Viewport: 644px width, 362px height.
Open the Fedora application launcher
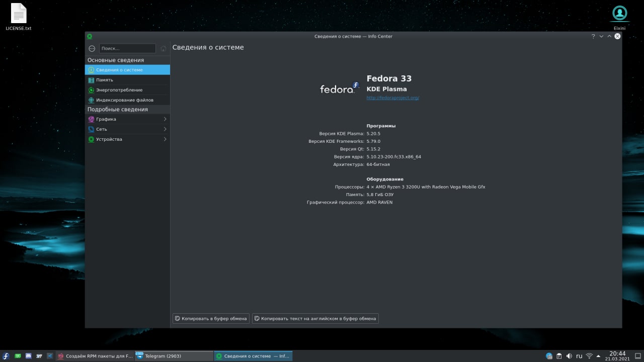[6, 356]
